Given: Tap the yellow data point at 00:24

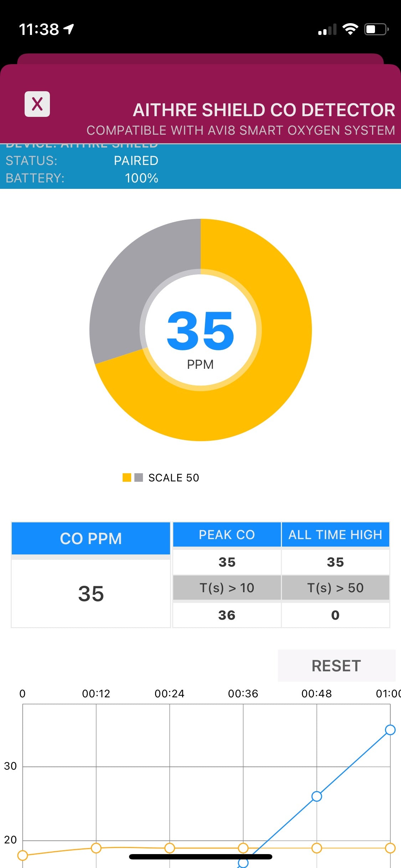Looking at the screenshot, I should 170,848.
